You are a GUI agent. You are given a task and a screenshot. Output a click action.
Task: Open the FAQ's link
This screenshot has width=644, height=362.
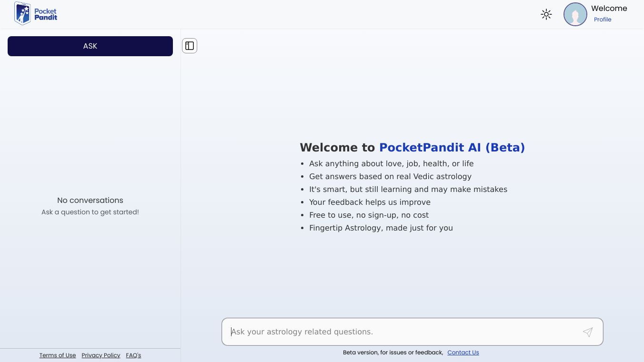click(x=133, y=355)
